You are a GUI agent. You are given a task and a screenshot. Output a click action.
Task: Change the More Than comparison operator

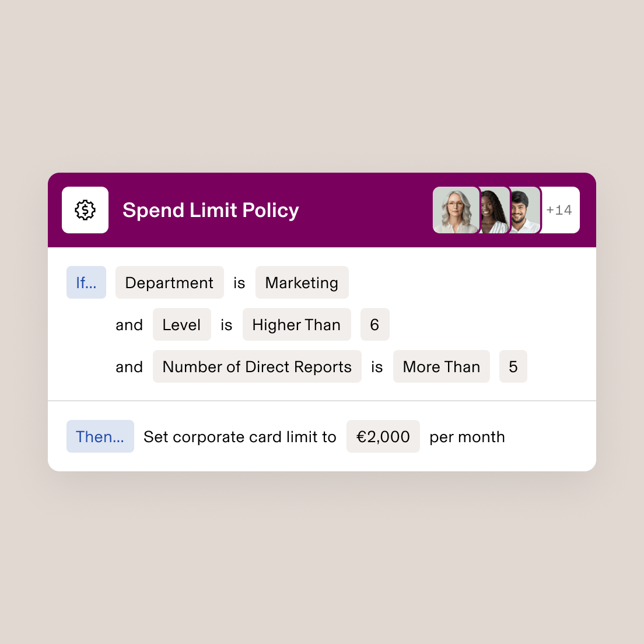pyautogui.click(x=441, y=366)
